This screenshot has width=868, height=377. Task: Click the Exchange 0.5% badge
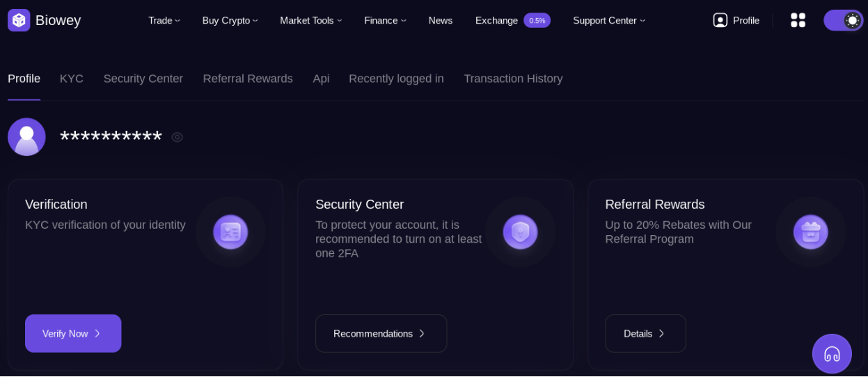tap(537, 20)
